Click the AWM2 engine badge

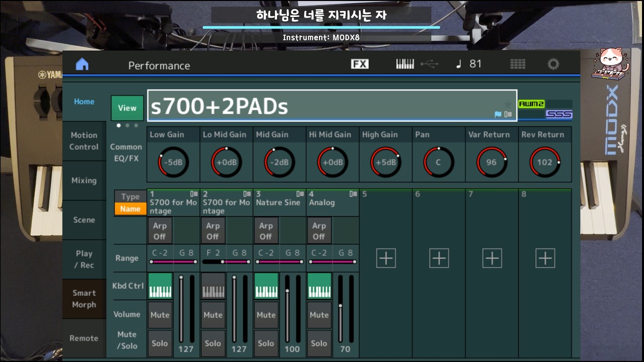(532, 104)
